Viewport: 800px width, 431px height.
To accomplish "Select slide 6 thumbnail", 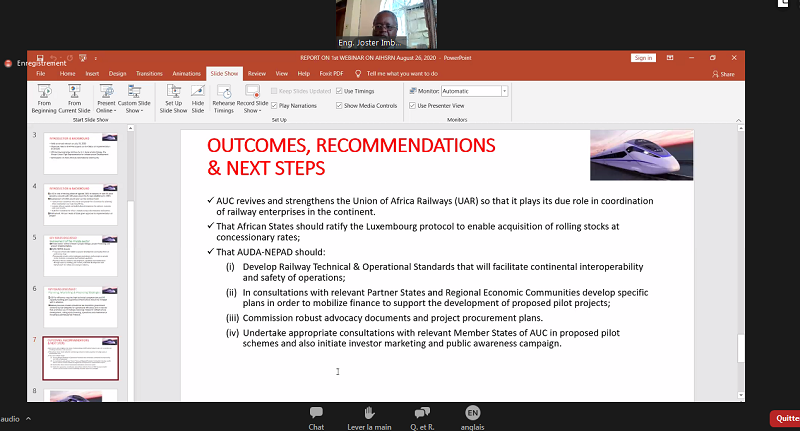I will pos(81,307).
